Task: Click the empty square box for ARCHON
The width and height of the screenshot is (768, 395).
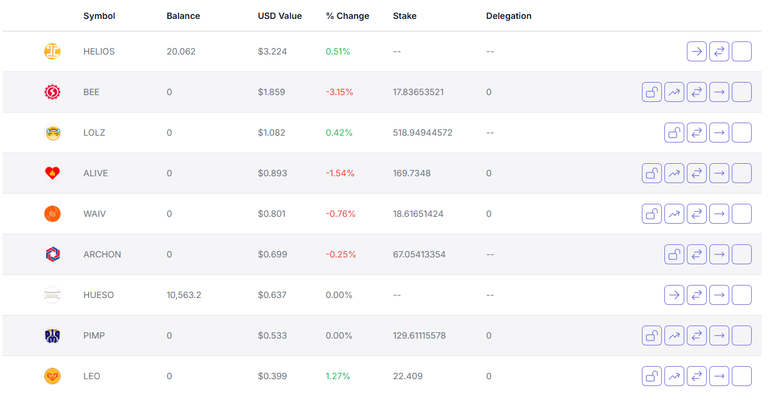Action: [742, 254]
